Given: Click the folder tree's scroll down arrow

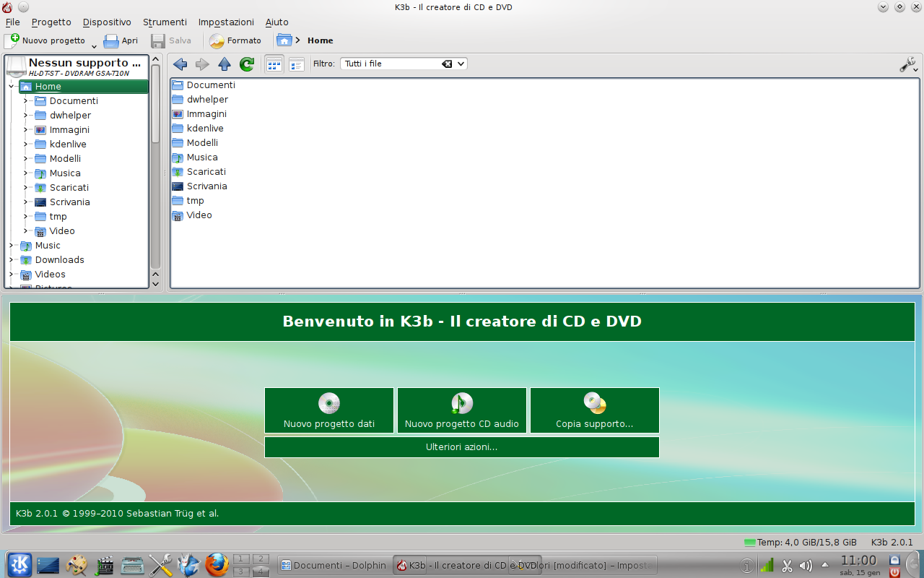Looking at the screenshot, I should (155, 284).
